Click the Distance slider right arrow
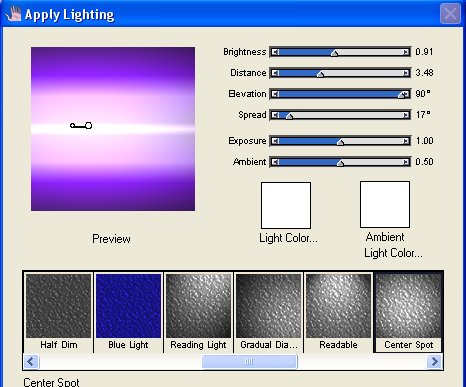This screenshot has height=387, width=466. click(406, 73)
